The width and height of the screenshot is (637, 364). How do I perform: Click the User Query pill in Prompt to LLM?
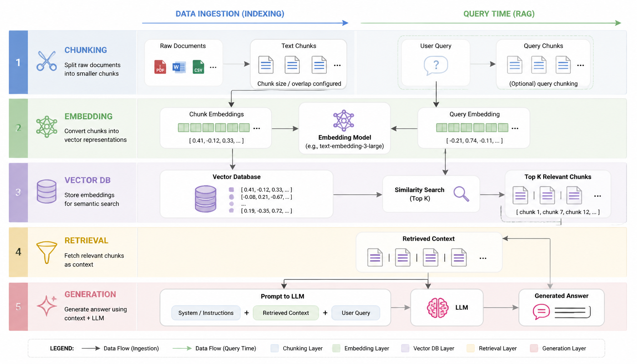coord(356,313)
